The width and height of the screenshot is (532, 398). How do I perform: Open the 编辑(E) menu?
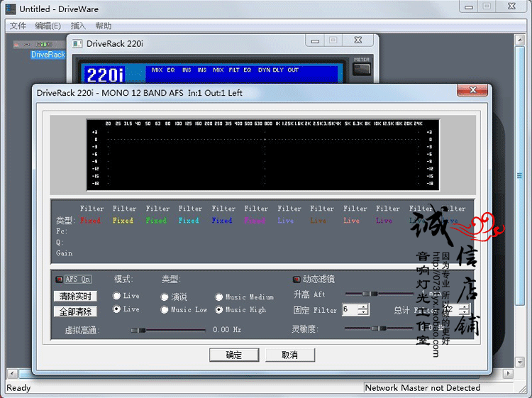[48, 26]
